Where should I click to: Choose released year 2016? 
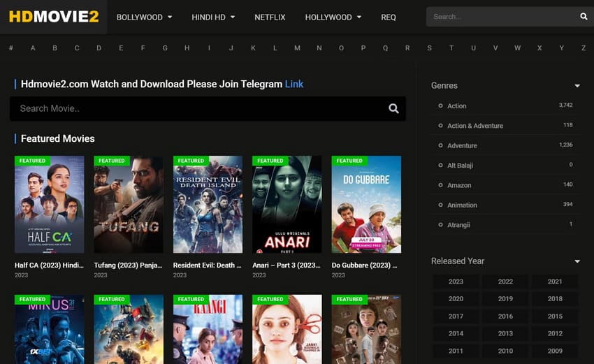(505, 316)
